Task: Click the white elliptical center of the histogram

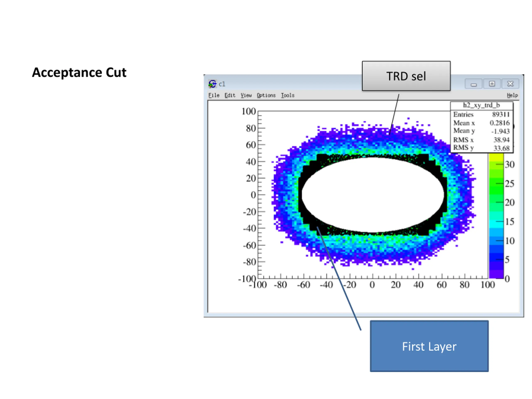Action: point(373,195)
